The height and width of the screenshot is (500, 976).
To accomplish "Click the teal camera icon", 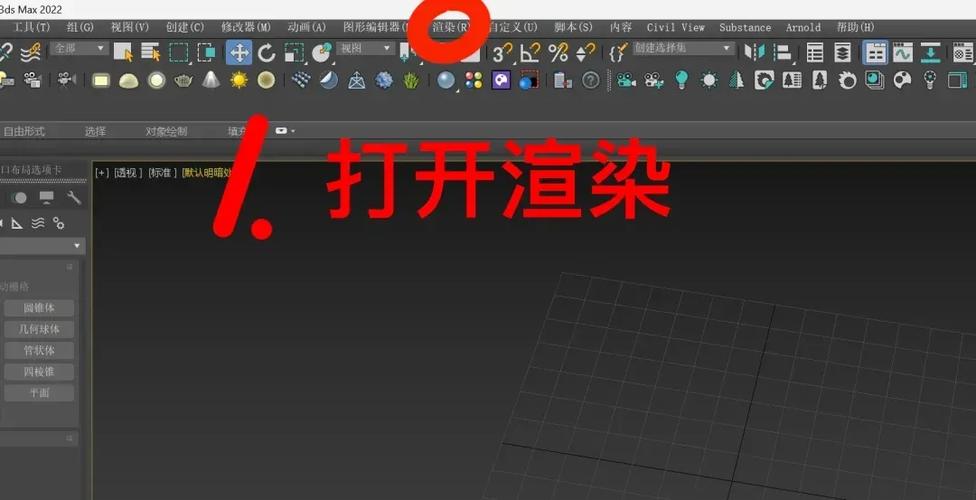I will coord(626,80).
